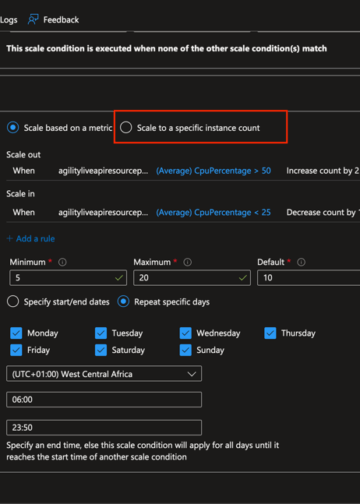Uncheck the Monday checkbox
The width and height of the screenshot is (360, 504).
pos(16,333)
